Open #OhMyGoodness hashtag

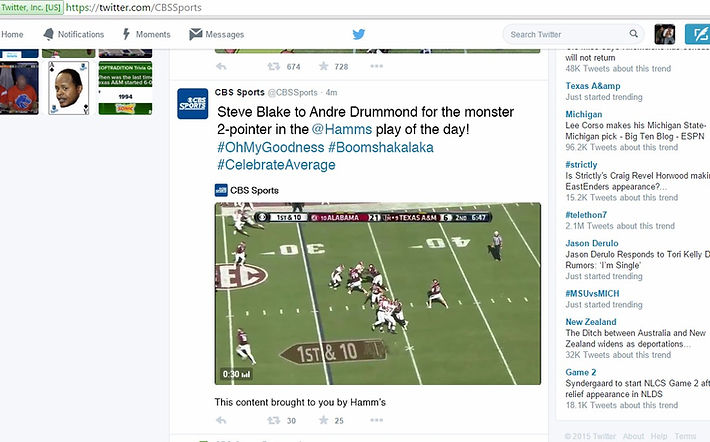(x=271, y=147)
